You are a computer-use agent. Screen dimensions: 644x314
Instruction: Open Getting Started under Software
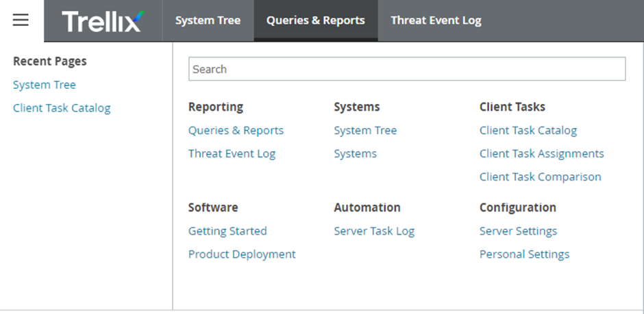click(227, 231)
